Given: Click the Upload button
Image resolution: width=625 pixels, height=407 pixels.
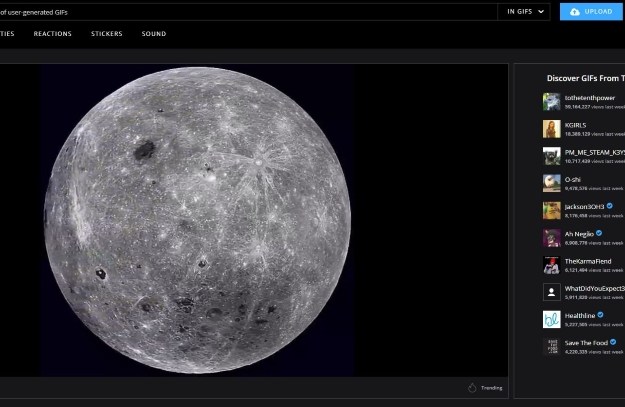Looking at the screenshot, I should [x=591, y=11].
